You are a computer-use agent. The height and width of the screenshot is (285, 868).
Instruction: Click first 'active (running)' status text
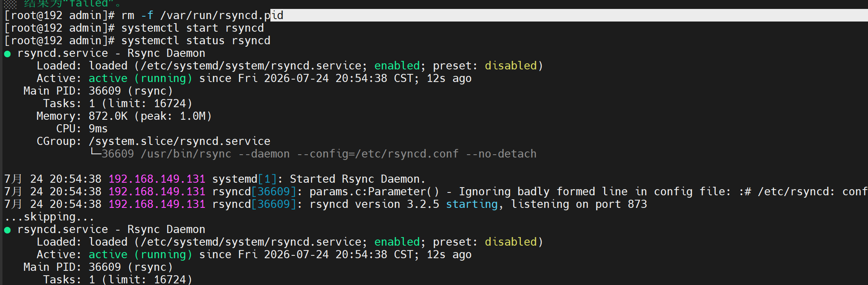pos(140,78)
